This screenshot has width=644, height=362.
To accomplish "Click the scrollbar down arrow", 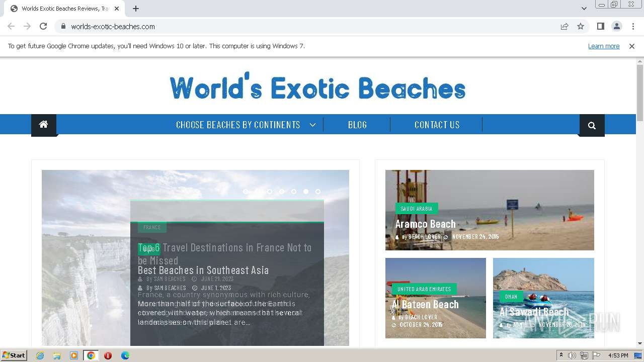I will pyautogui.click(x=640, y=343).
